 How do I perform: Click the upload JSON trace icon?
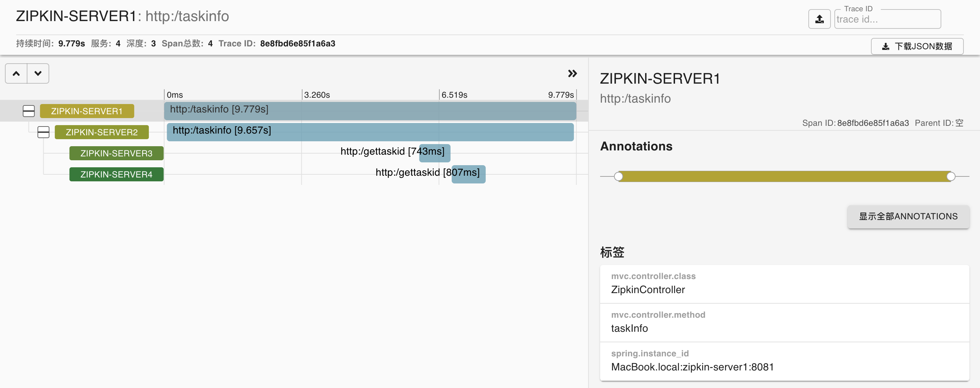(x=819, y=19)
